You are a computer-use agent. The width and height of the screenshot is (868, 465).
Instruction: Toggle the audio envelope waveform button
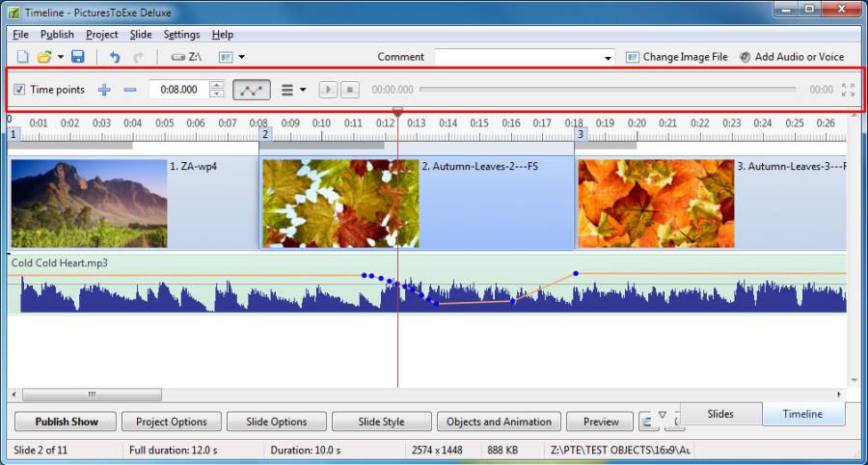252,90
